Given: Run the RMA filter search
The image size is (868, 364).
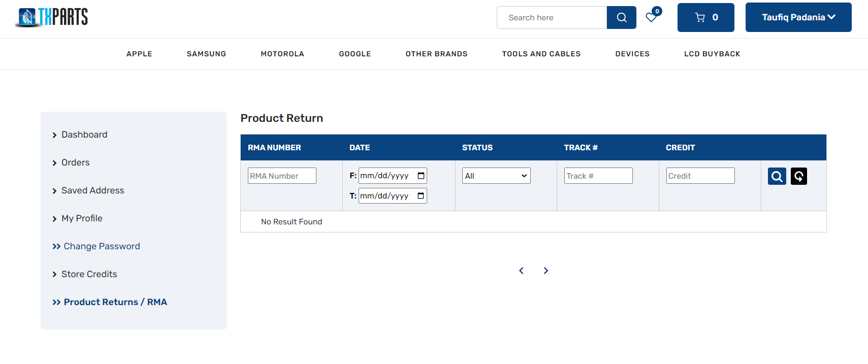Looking at the screenshot, I should tap(777, 176).
